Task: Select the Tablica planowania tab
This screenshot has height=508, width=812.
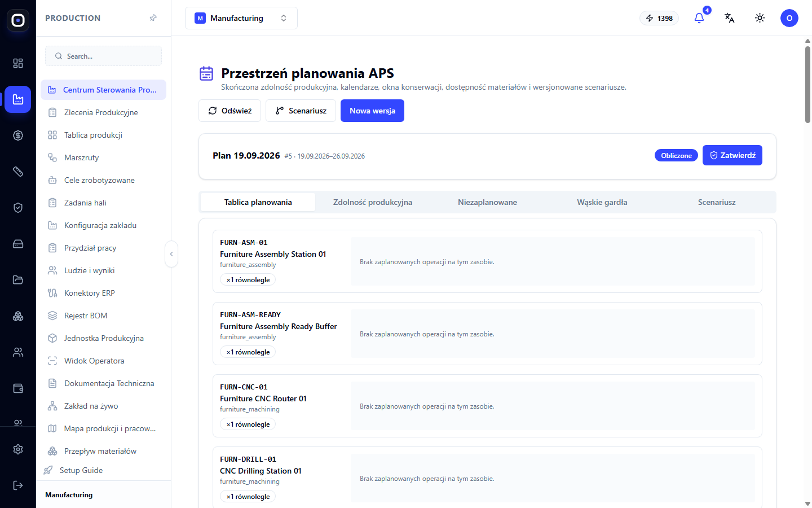Action: (x=258, y=202)
